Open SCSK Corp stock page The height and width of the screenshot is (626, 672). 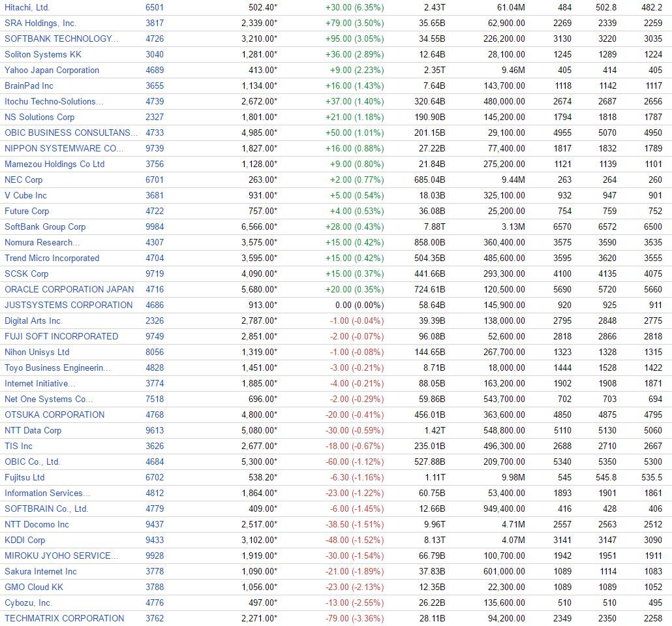[27, 274]
